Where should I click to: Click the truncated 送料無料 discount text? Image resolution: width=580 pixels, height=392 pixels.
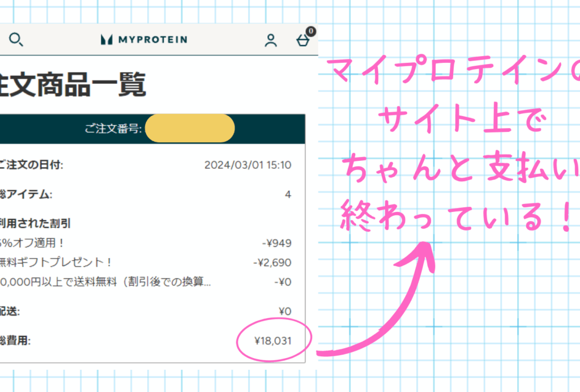pyautogui.click(x=105, y=282)
